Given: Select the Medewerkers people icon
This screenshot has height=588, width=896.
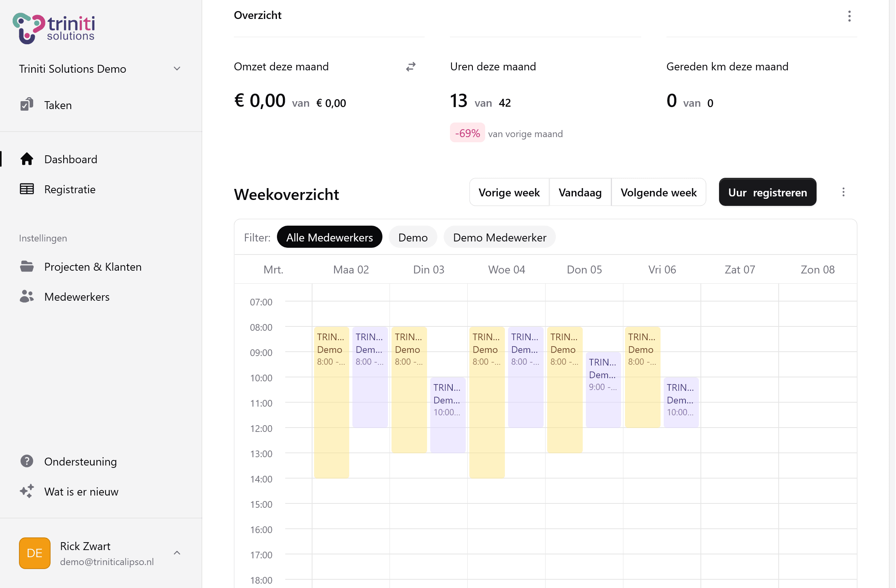Looking at the screenshot, I should click(x=26, y=296).
